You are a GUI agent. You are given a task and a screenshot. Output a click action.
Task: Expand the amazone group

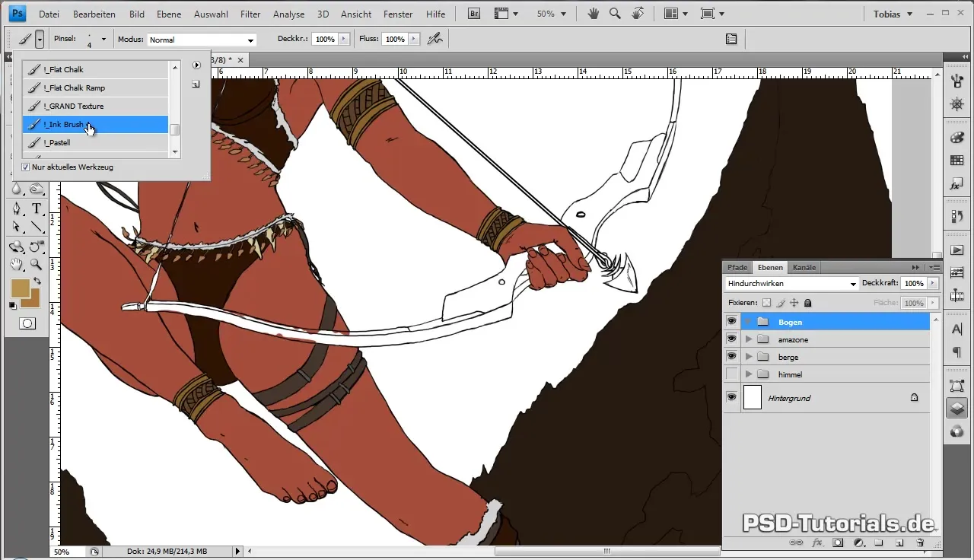pyautogui.click(x=749, y=339)
